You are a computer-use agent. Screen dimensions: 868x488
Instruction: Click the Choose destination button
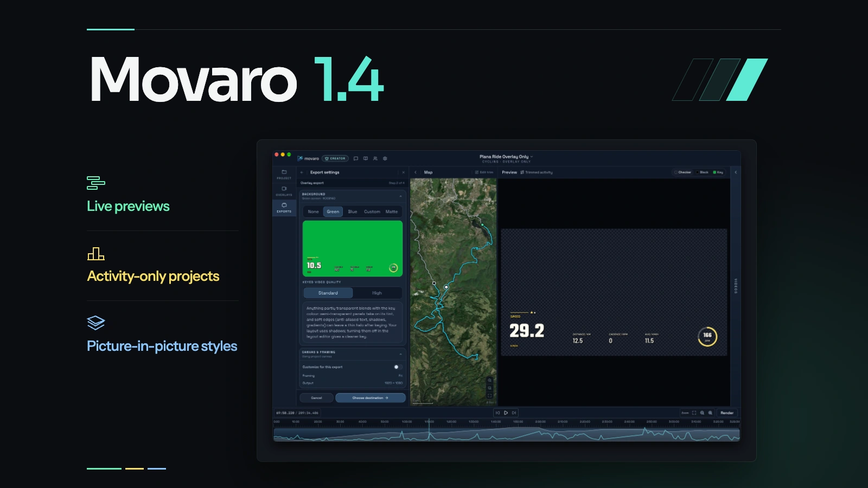point(371,398)
